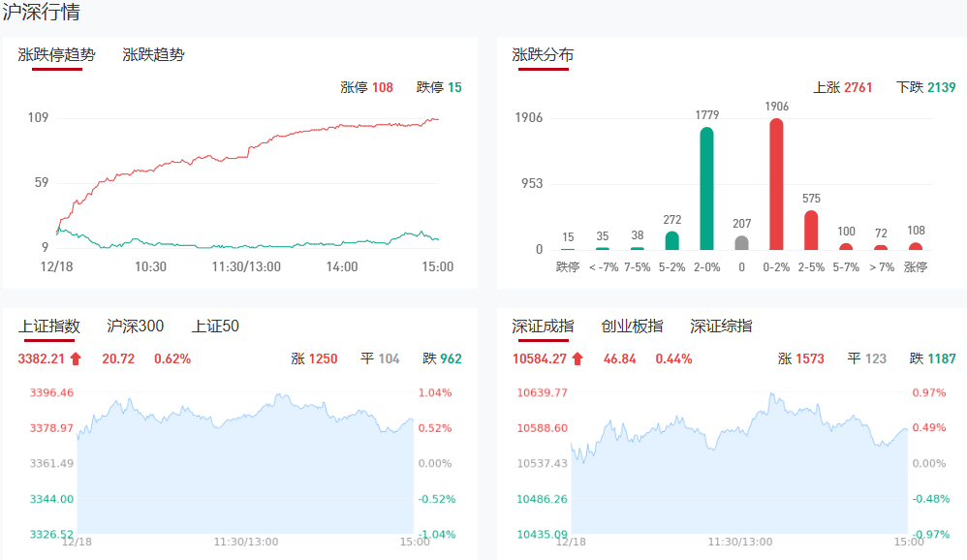Click the 跌 962 count
The image size is (967, 560).
tap(442, 358)
